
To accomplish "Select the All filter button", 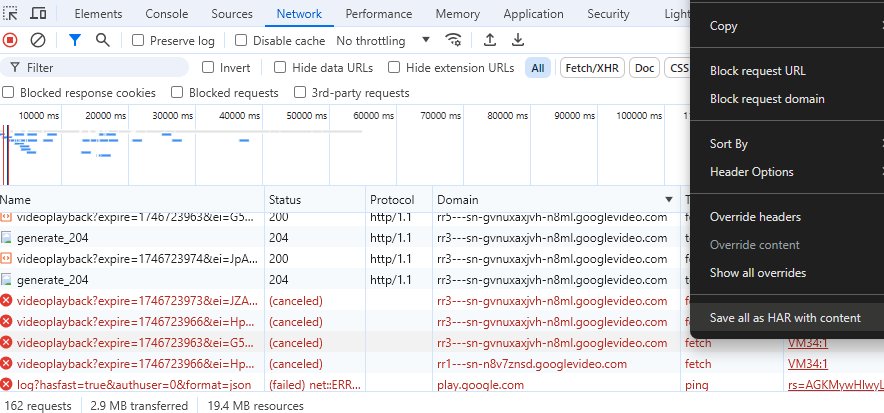I will tap(538, 68).
